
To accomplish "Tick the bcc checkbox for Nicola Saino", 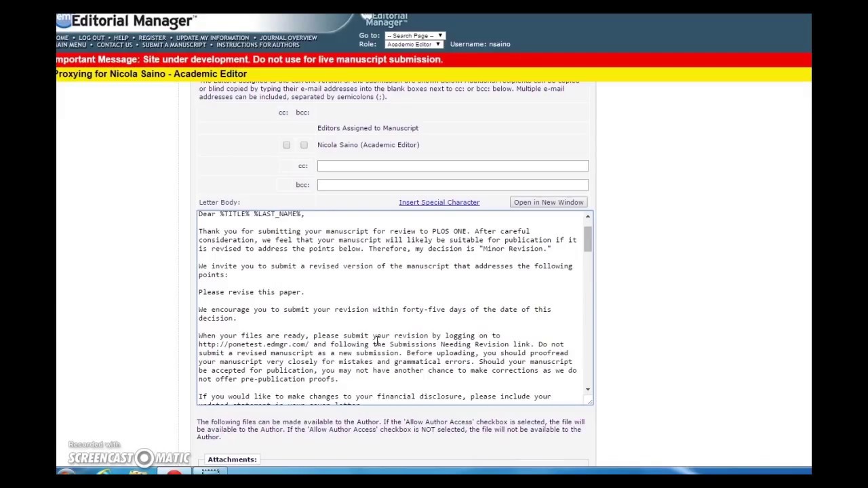I will (x=304, y=145).
